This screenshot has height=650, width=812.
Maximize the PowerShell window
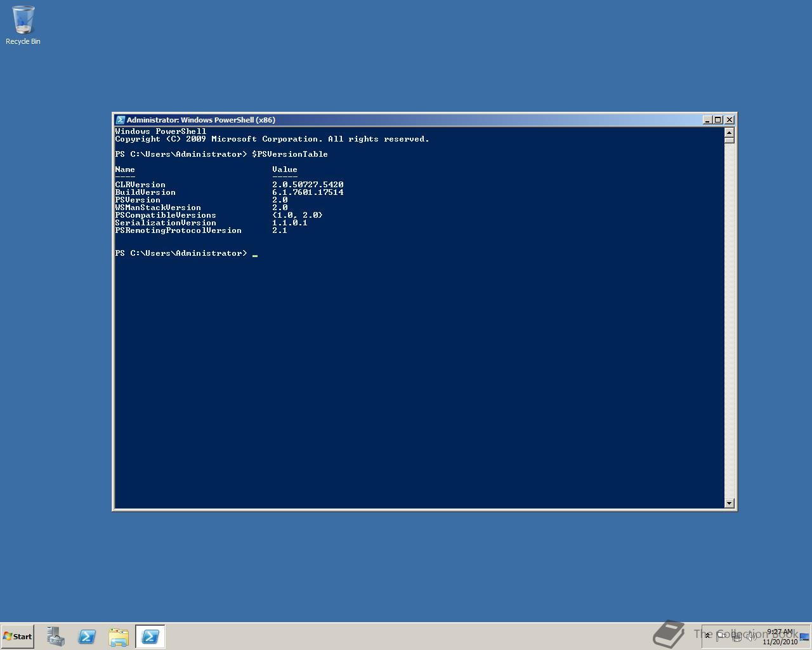(x=718, y=119)
